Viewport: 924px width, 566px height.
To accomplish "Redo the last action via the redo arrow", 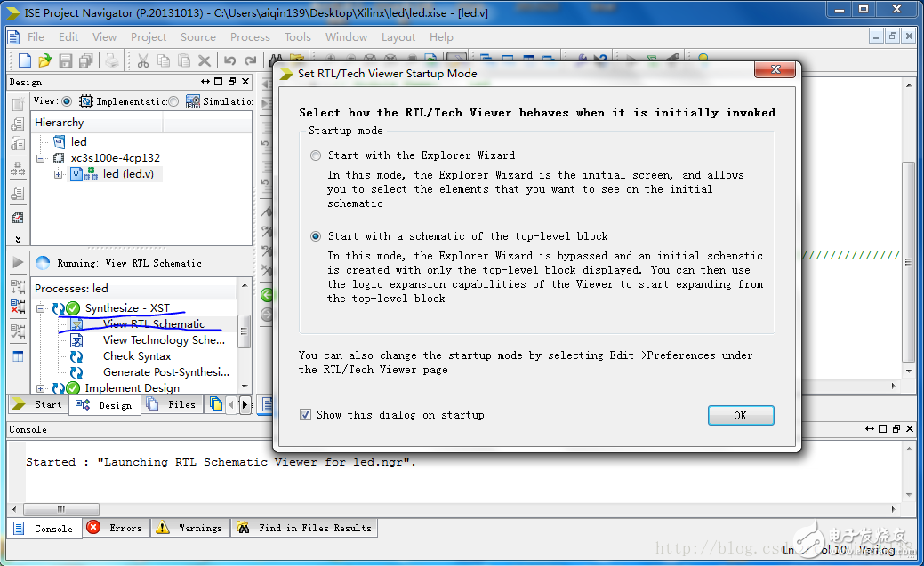I will (250, 60).
